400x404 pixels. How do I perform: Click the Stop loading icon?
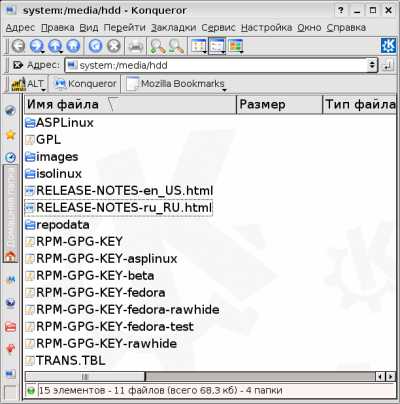[114, 46]
